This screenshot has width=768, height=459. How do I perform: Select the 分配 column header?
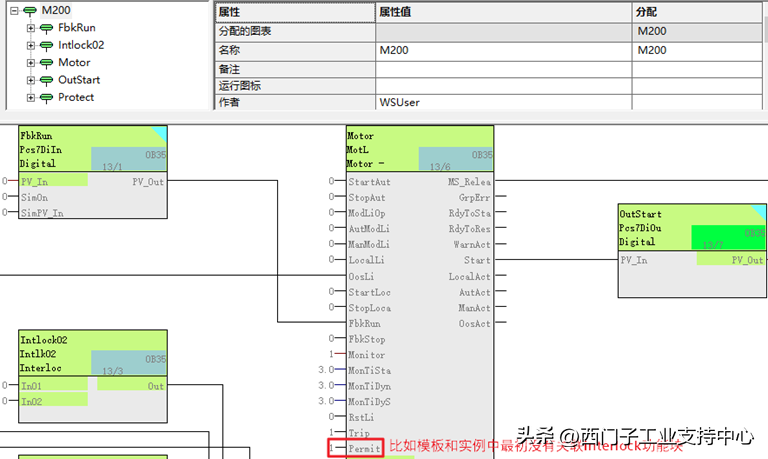click(698, 12)
